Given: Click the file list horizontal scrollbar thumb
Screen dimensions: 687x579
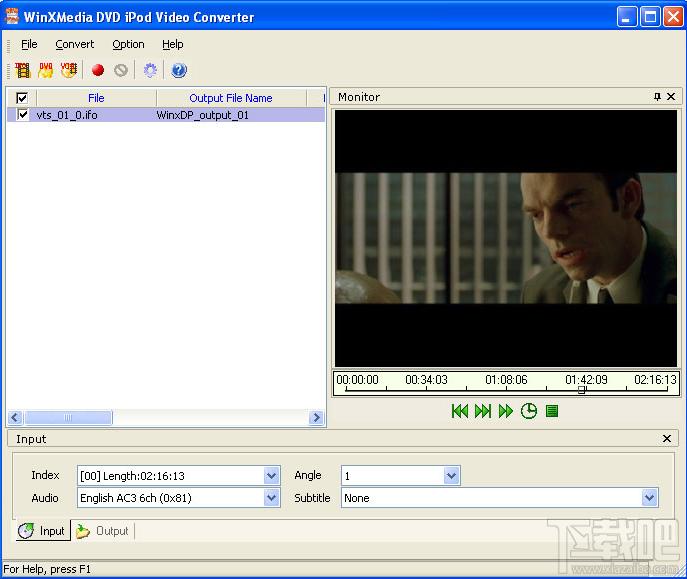Looking at the screenshot, I should pos(68,417).
